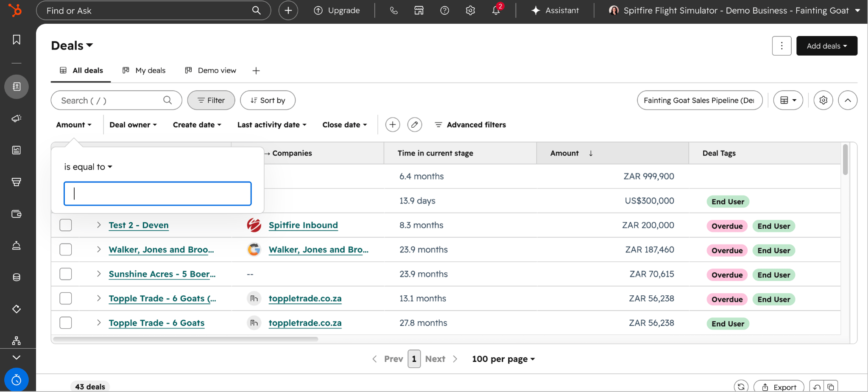
Task: Open the Amount quick filter dropdown
Action: click(x=74, y=125)
